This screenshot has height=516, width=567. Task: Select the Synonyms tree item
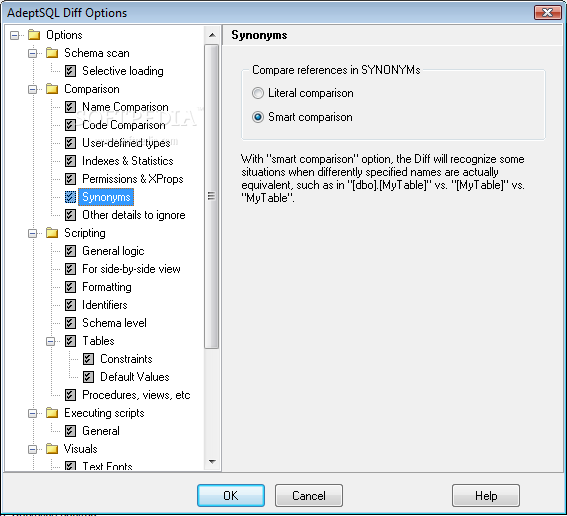pyautogui.click(x=106, y=197)
